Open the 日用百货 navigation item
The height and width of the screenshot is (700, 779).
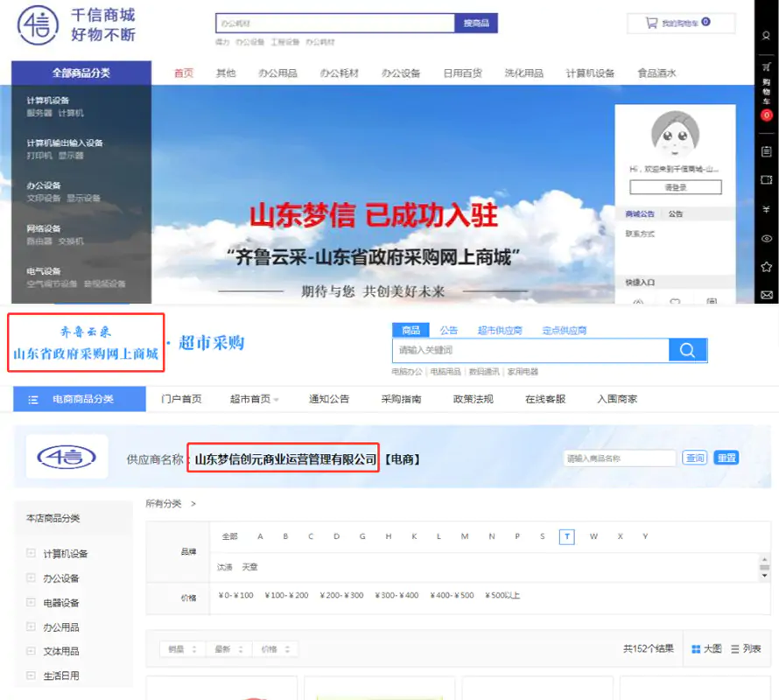click(462, 73)
